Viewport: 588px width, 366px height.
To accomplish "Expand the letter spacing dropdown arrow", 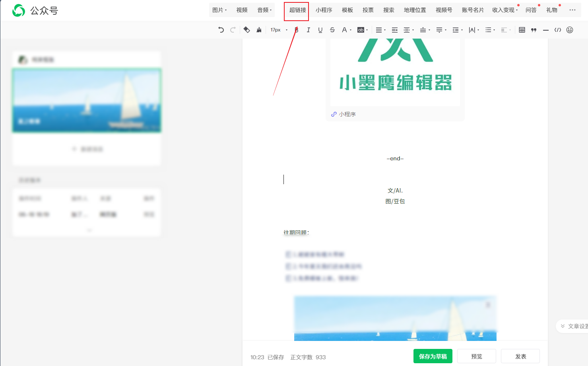I will [478, 30].
